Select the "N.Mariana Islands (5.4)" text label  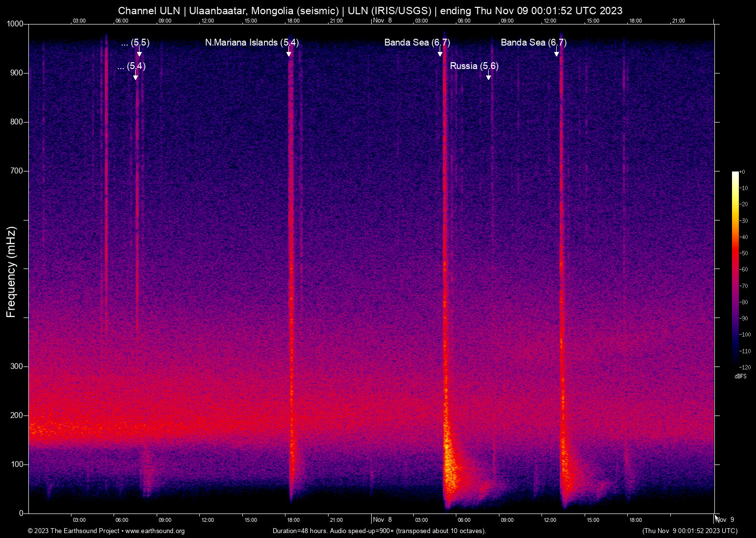click(252, 43)
